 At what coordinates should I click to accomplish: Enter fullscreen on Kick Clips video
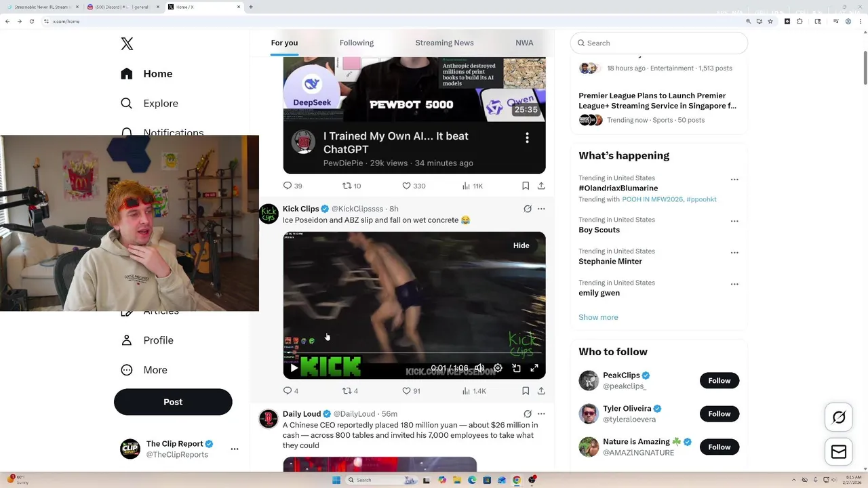[534, 368]
